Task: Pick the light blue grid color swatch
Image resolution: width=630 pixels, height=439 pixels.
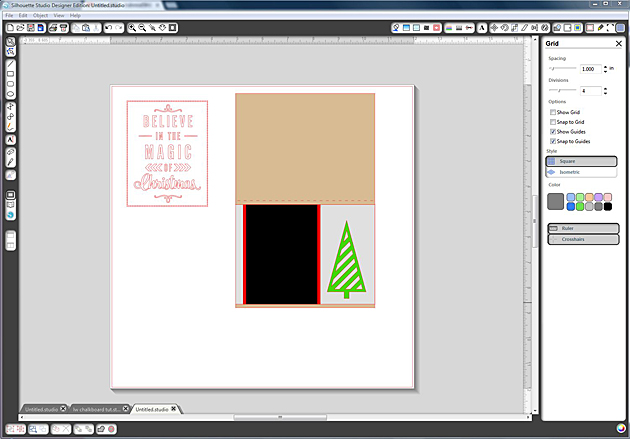Action: pyautogui.click(x=571, y=197)
